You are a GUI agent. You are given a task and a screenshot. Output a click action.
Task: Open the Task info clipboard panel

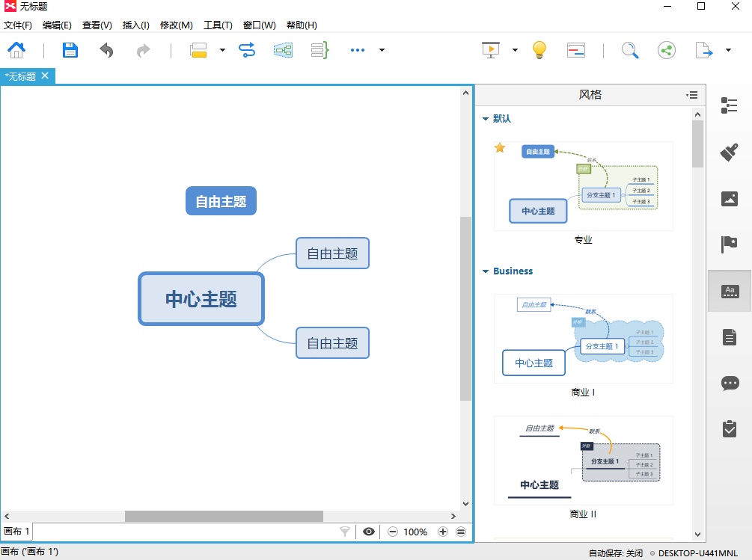click(x=730, y=428)
